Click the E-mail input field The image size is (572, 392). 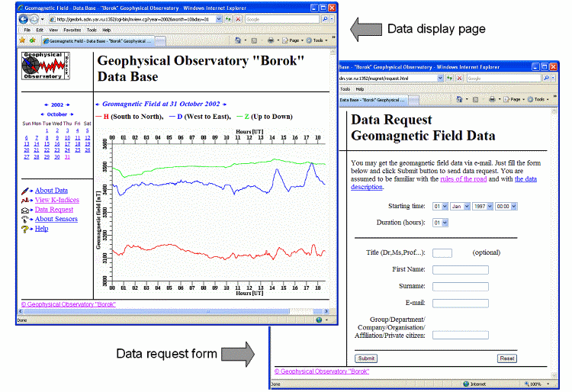[x=461, y=303]
